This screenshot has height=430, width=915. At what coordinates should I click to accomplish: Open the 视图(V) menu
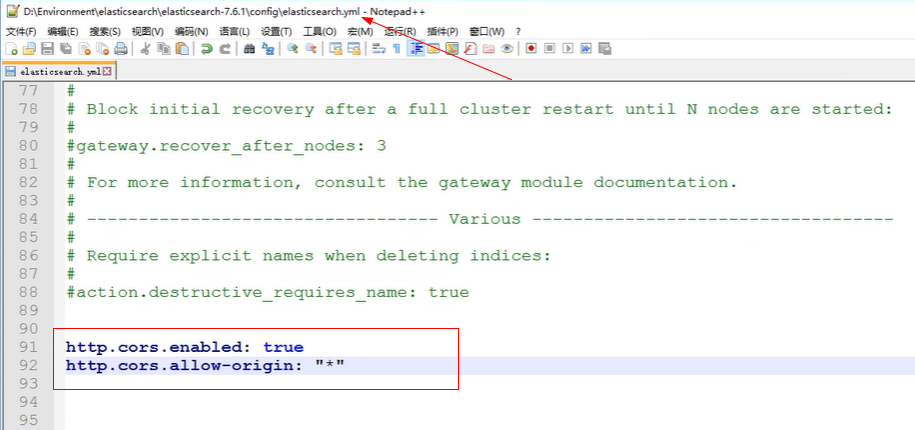click(x=148, y=32)
